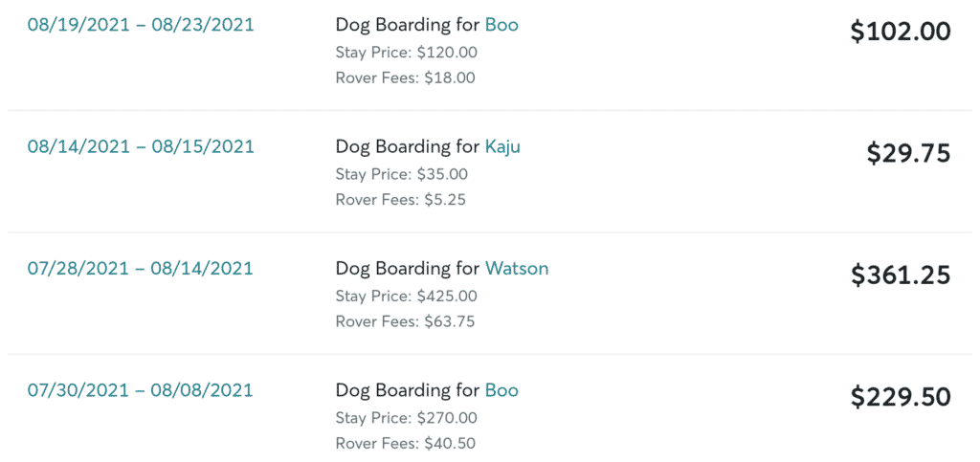Click the Kaju pet name link

pyautogui.click(x=502, y=147)
